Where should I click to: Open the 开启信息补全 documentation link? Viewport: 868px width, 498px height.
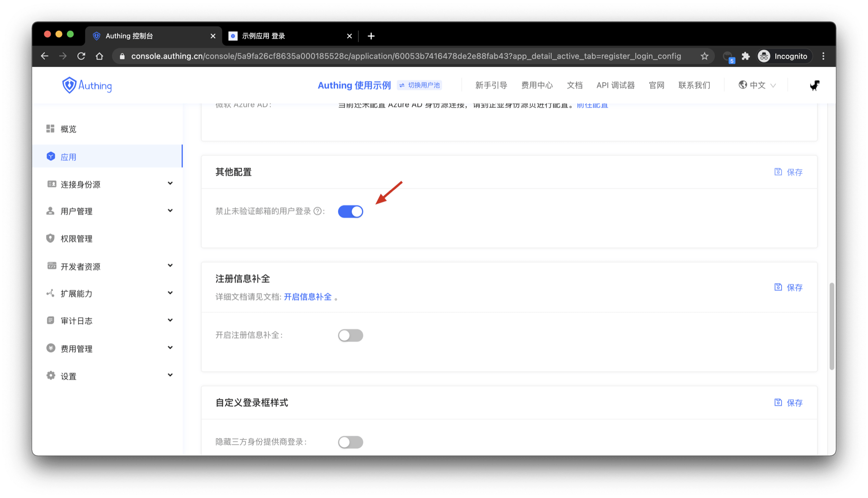[x=307, y=297]
